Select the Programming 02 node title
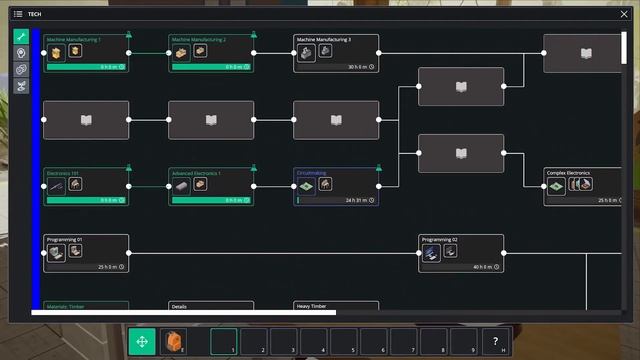Image resolution: width=640 pixels, height=360 pixels. pyautogui.click(x=439, y=240)
